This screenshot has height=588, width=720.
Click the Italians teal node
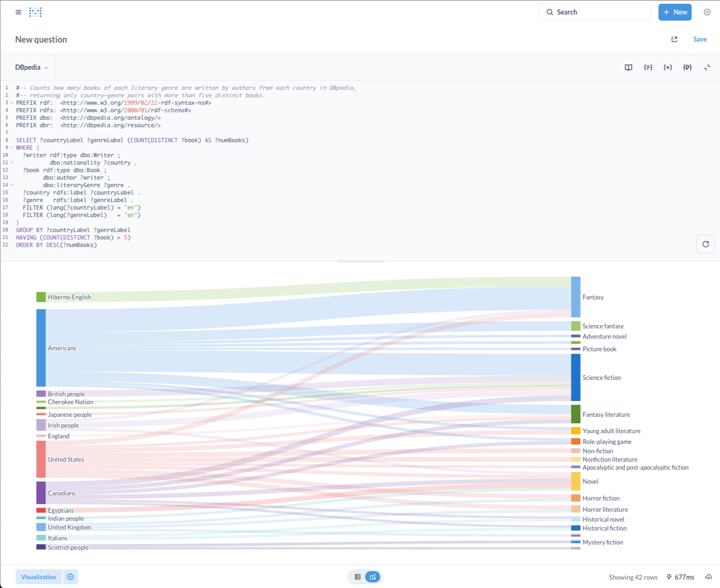coord(41,538)
